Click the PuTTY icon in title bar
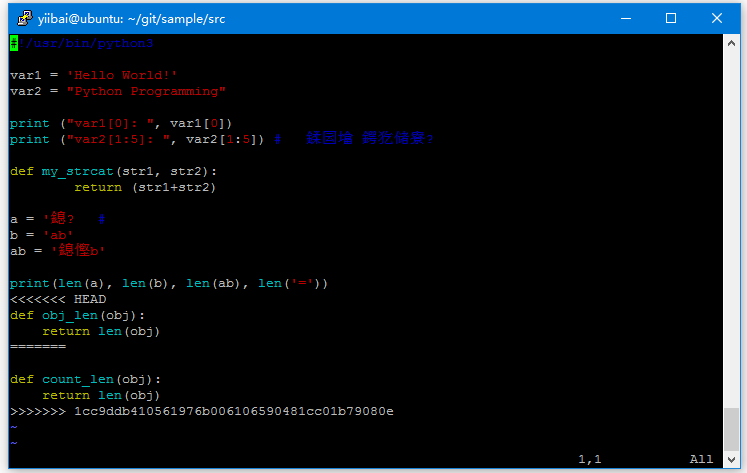 pos(18,17)
